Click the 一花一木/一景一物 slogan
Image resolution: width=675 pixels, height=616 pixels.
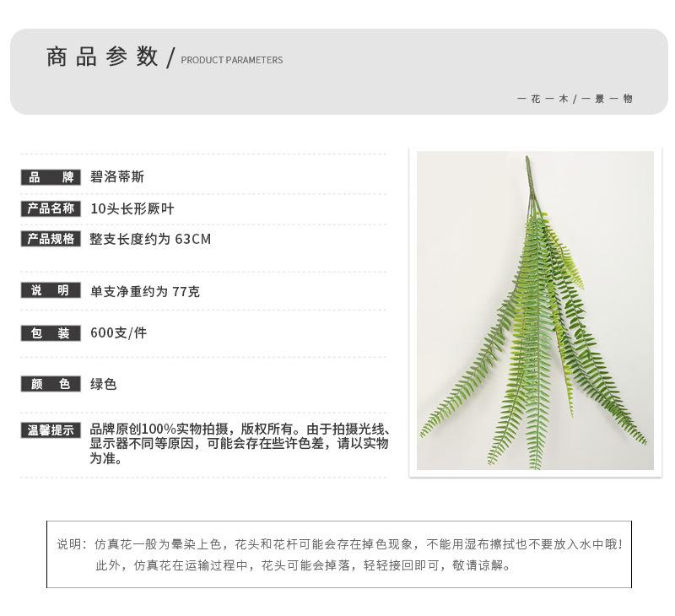575,99
